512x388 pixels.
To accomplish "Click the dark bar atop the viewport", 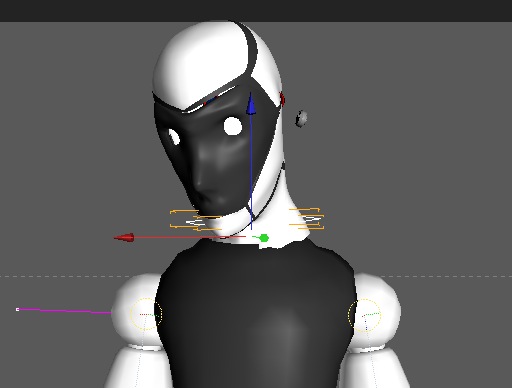I will pos(256,11).
